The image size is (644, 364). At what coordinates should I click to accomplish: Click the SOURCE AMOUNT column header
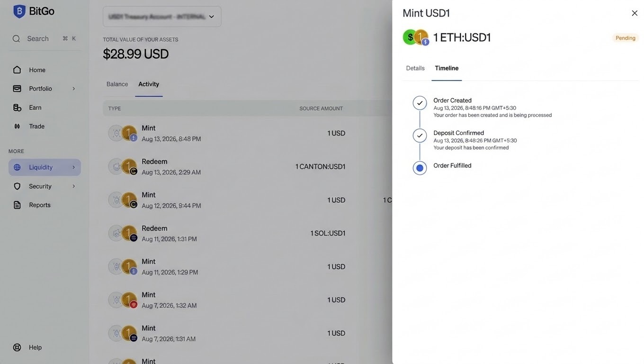click(x=321, y=109)
